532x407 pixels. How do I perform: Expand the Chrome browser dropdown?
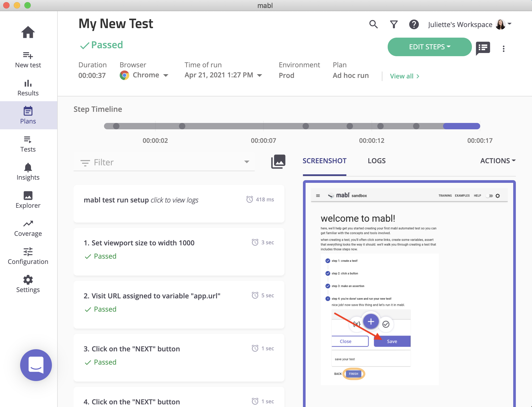click(144, 75)
